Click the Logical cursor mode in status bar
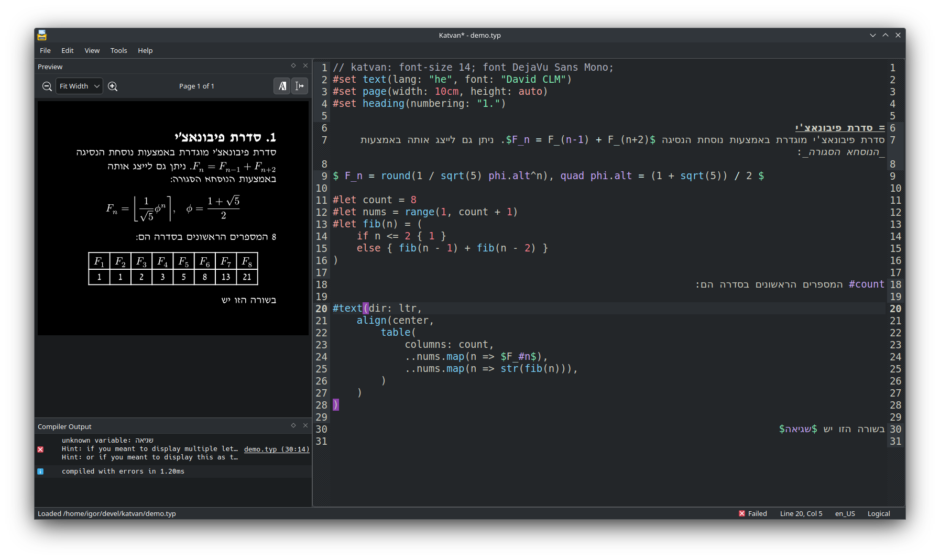This screenshot has height=560, width=940. click(x=879, y=514)
